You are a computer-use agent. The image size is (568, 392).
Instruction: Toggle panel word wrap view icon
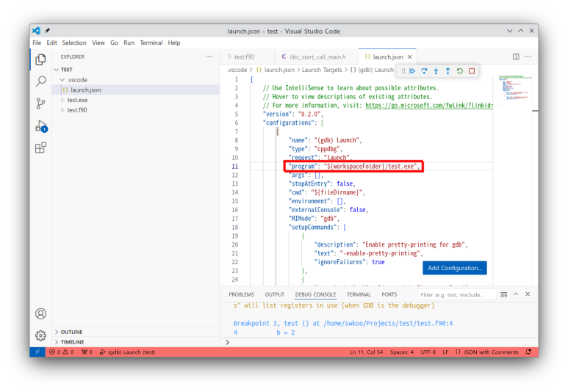click(x=504, y=294)
